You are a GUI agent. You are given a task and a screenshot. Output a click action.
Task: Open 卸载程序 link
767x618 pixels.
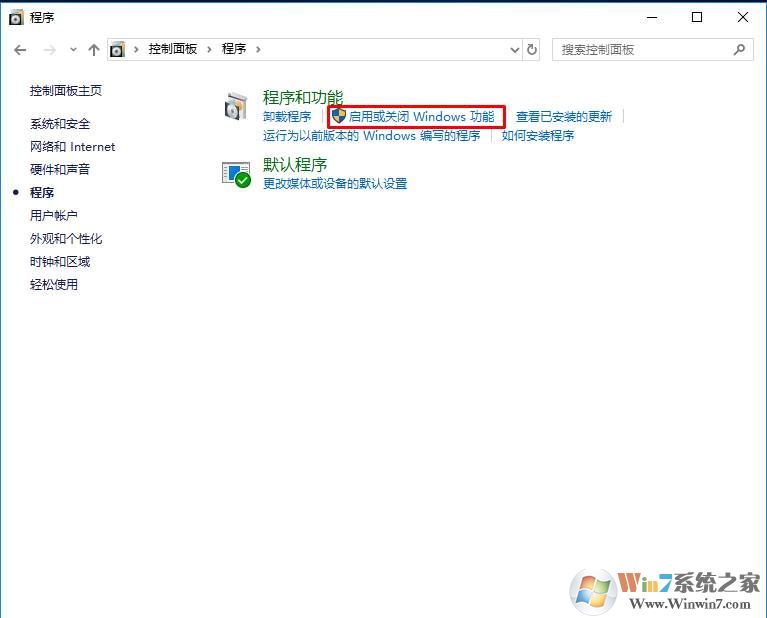[287, 117]
